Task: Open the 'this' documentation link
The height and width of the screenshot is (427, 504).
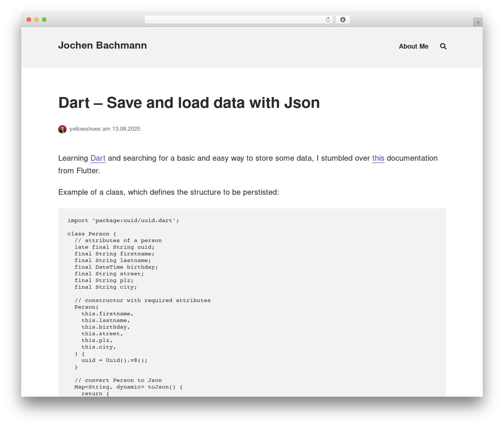Action: (x=378, y=158)
